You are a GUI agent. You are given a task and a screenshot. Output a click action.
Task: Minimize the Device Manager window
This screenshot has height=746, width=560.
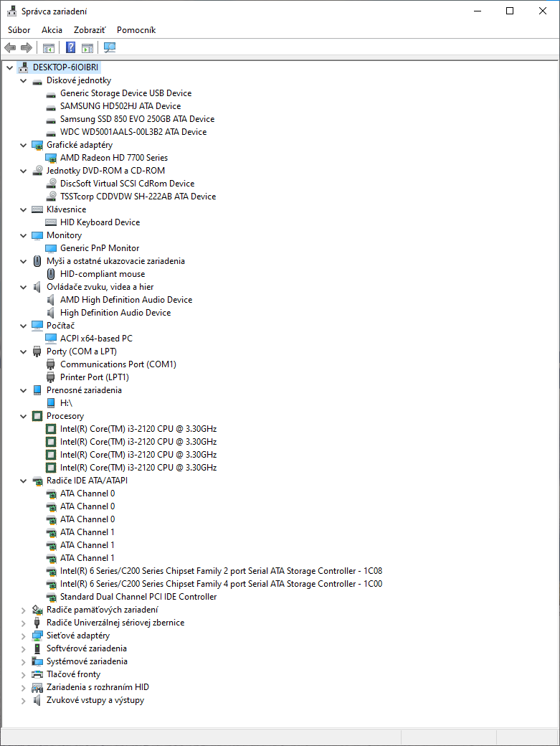point(478,11)
